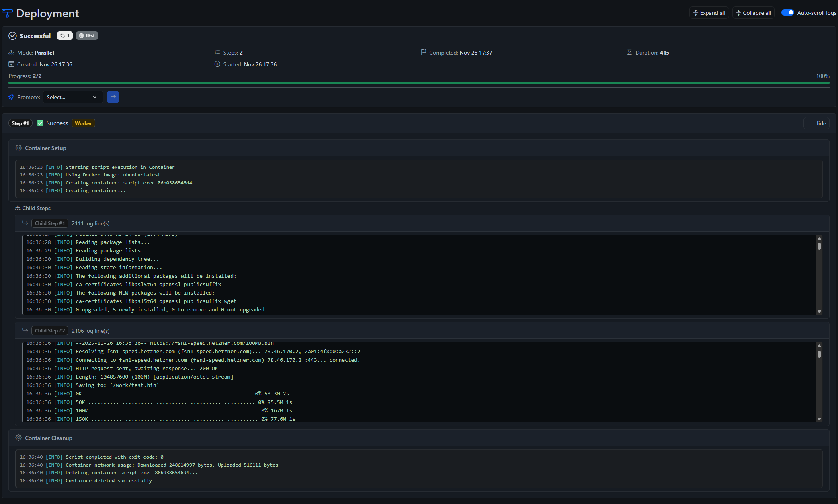Select the tag badge showing count 1
The width and height of the screenshot is (838, 504).
point(64,35)
